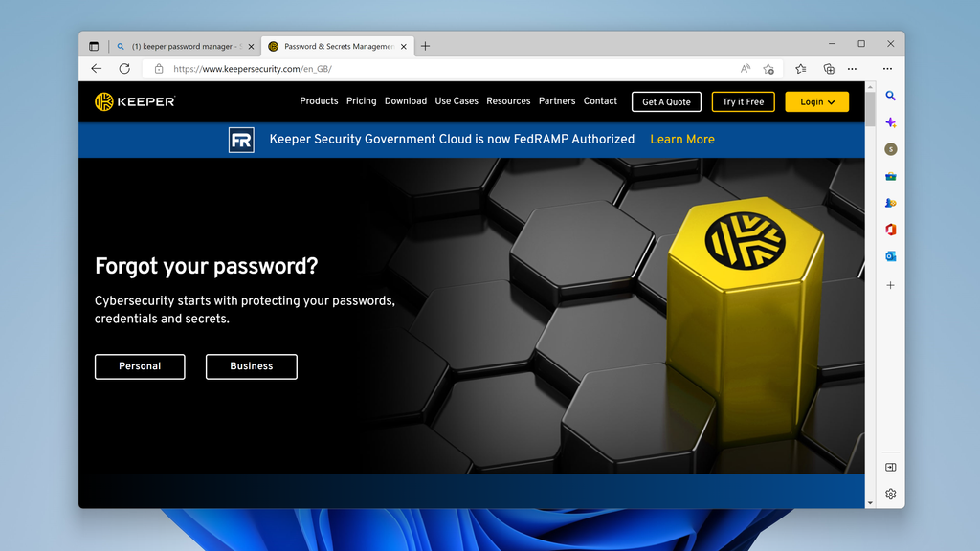This screenshot has height=551, width=980.
Task: Refresh the current page
Action: [124, 68]
